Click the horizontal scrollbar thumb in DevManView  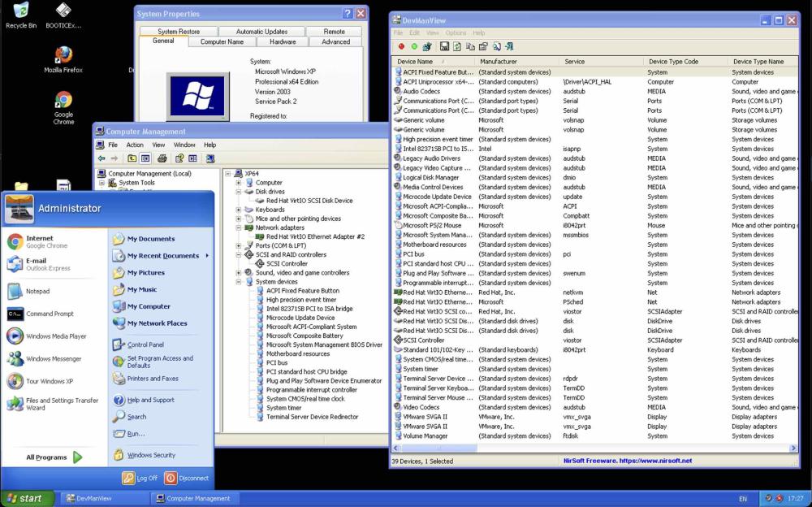438,448
